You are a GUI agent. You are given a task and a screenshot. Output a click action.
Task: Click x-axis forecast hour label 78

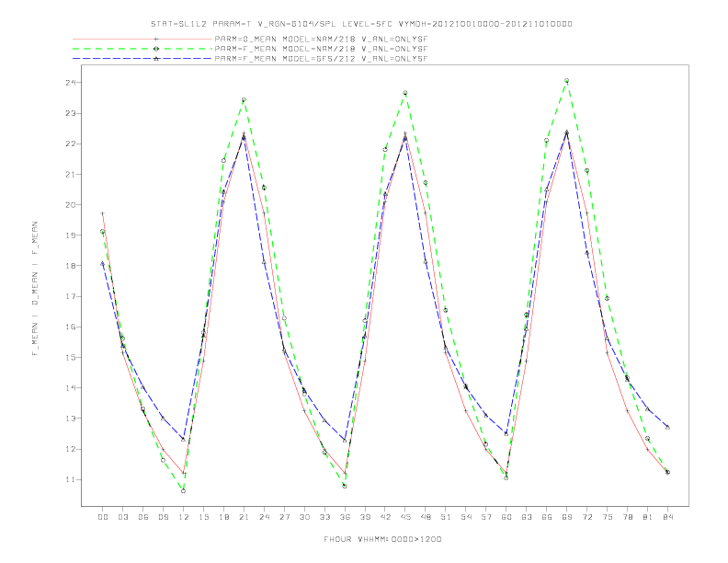627,517
